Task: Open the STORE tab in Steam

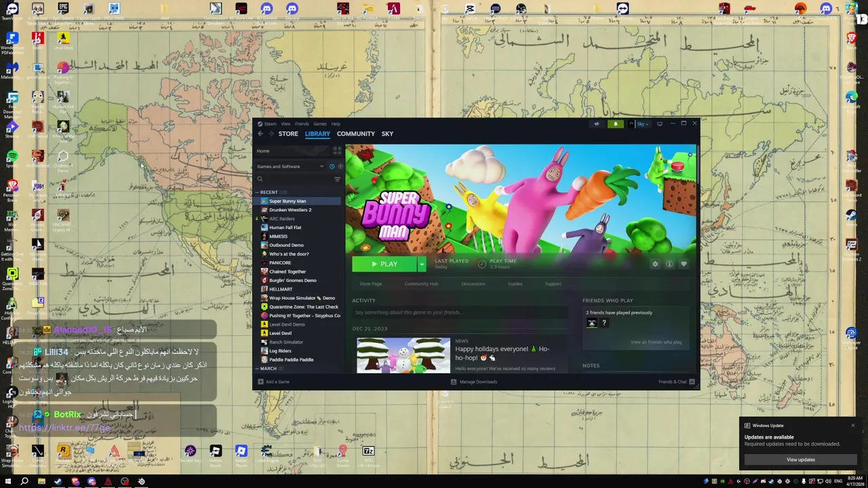Action: (288, 134)
